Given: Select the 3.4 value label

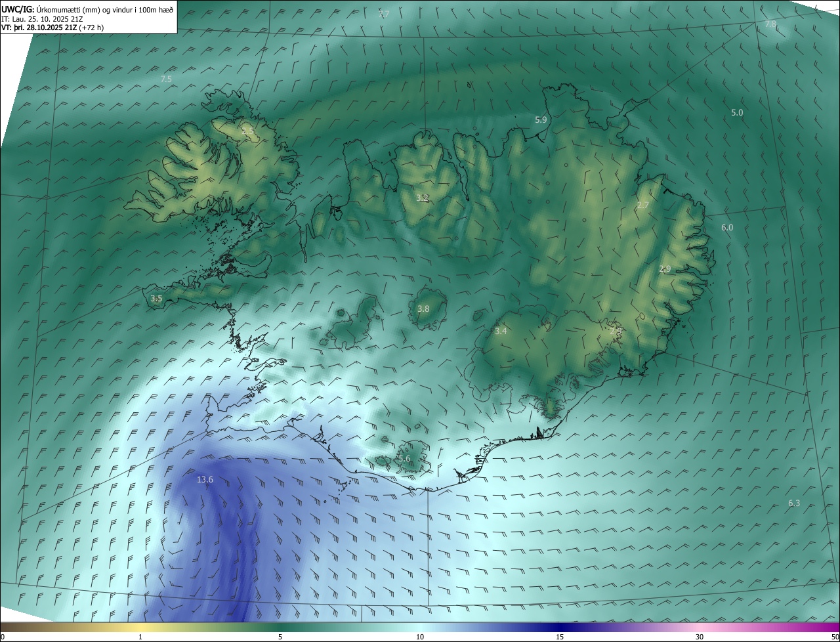Looking at the screenshot, I should coord(501,332).
